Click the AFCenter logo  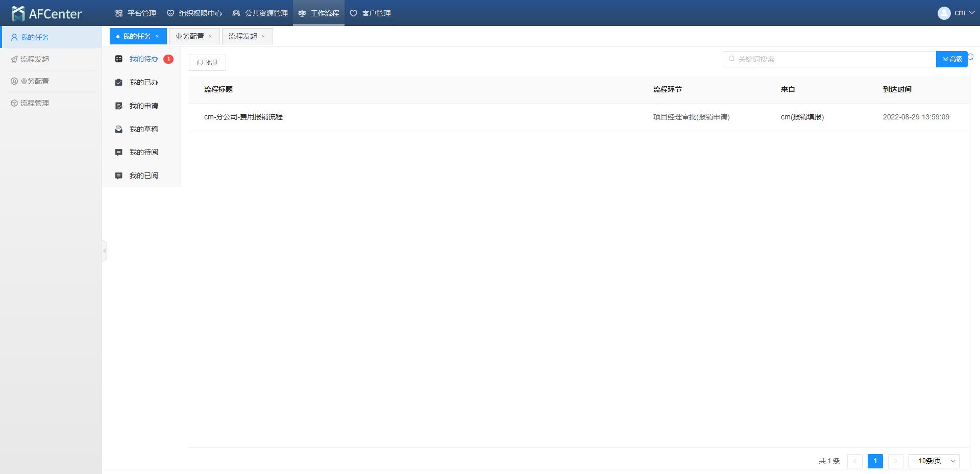[46, 13]
